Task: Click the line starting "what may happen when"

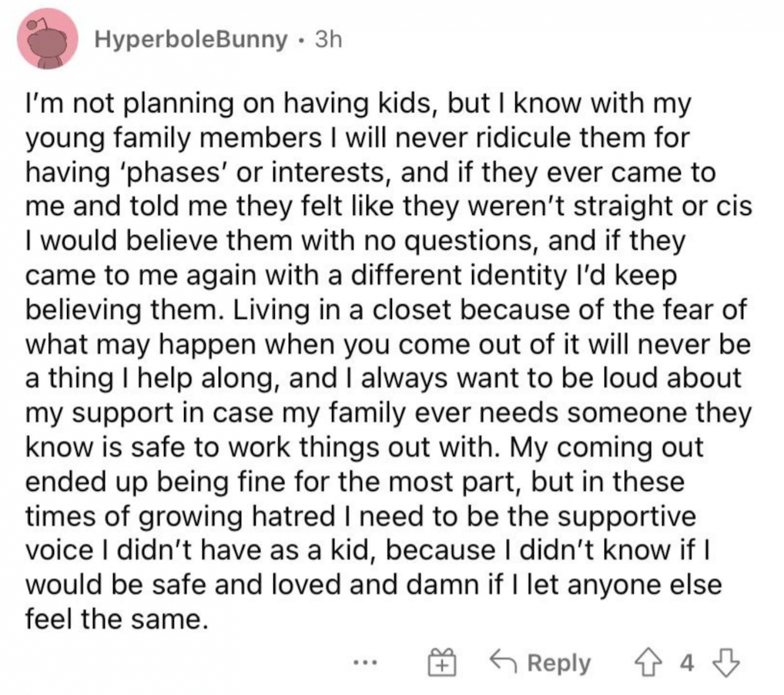Action: coord(388,345)
